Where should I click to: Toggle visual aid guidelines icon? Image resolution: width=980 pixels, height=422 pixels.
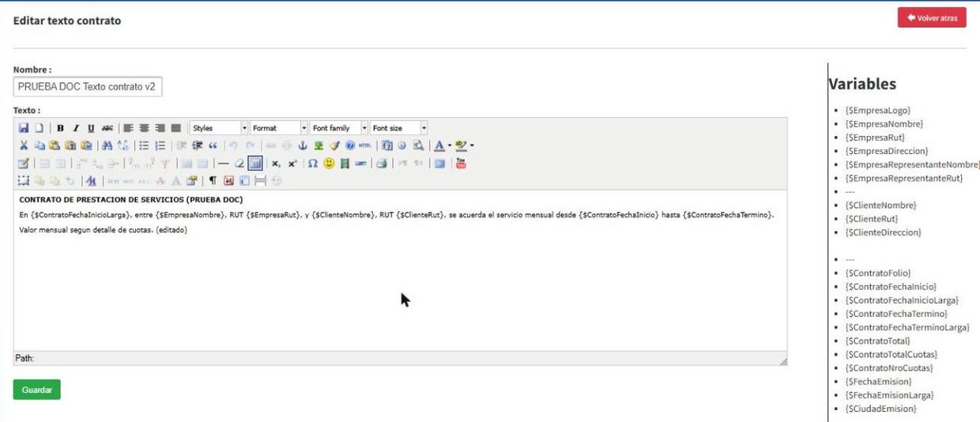pos(255,164)
